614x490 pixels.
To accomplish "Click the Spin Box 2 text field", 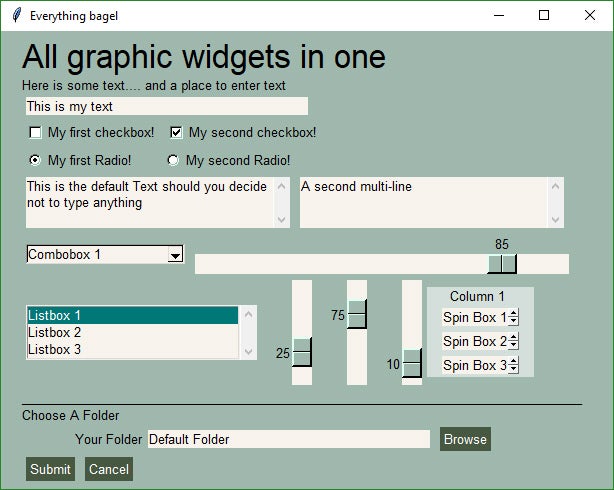I will (475, 341).
